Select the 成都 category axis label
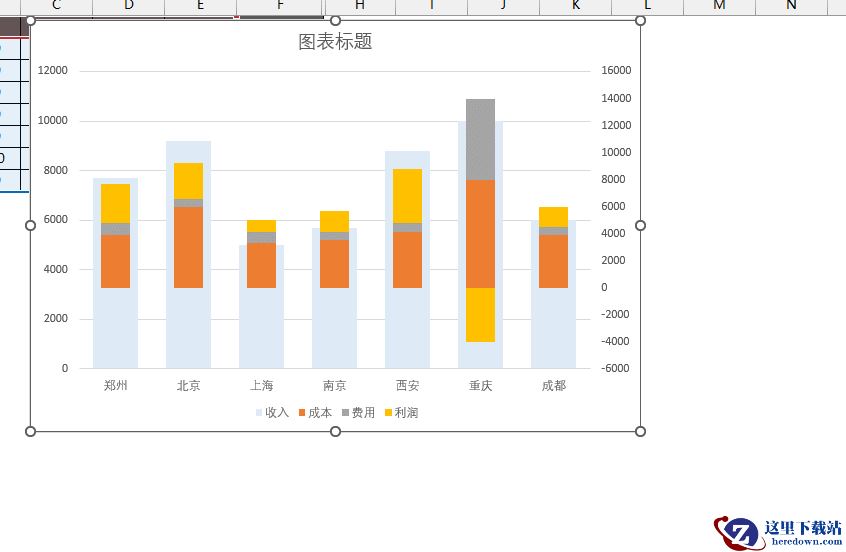This screenshot has height=552, width=846. pyautogui.click(x=554, y=385)
